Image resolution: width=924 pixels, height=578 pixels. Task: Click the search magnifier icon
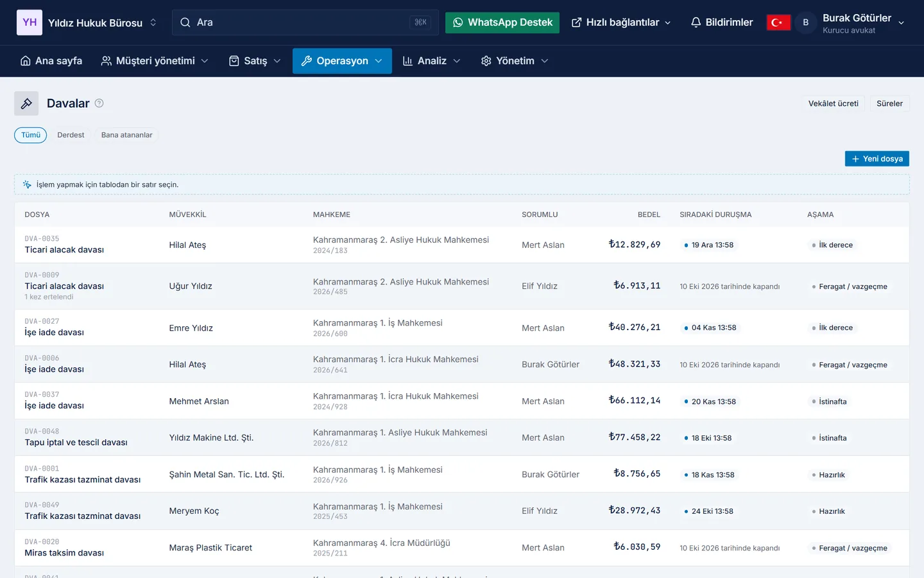[x=185, y=22]
